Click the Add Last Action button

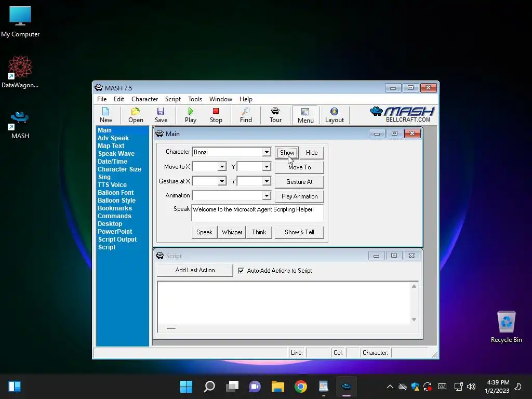coord(195,270)
